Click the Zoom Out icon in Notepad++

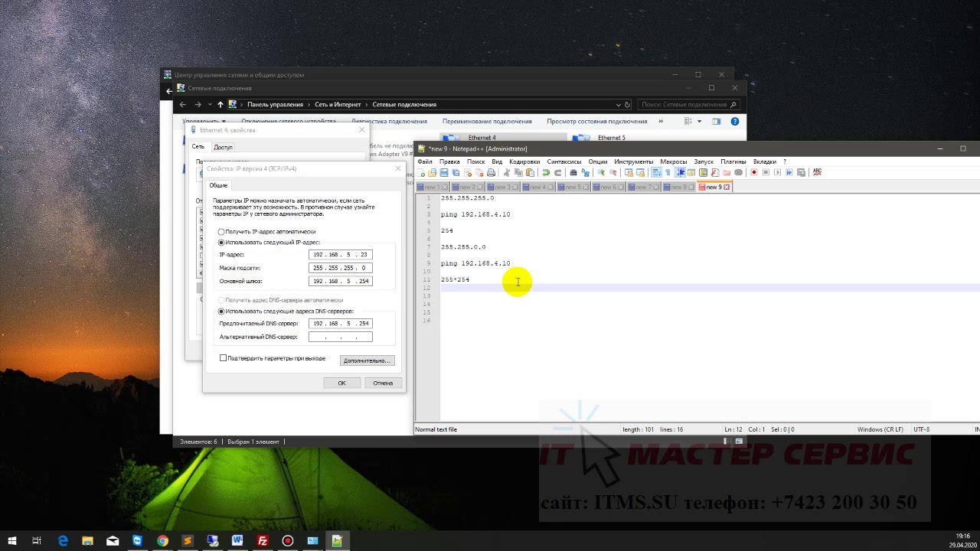613,172
